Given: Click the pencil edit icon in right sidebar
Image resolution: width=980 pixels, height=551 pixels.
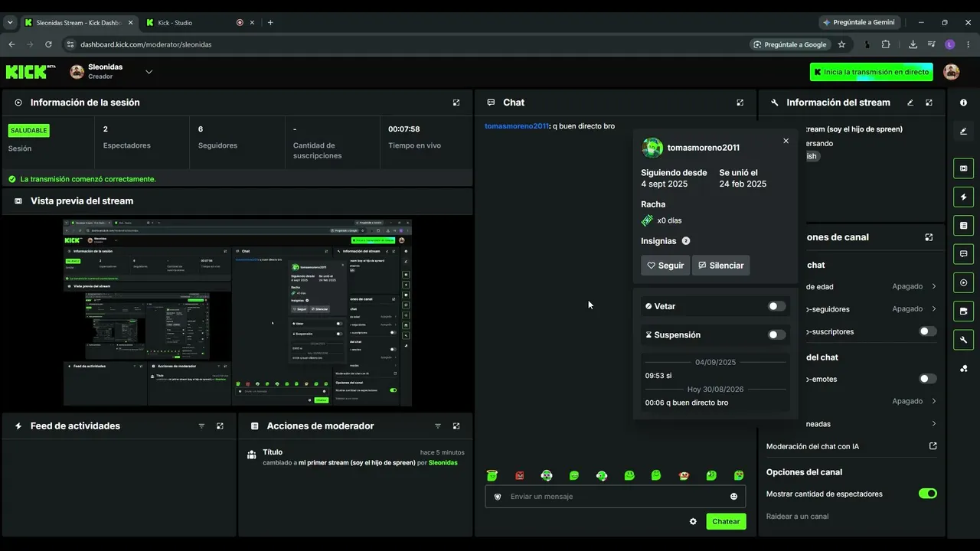Looking at the screenshot, I should (x=964, y=132).
